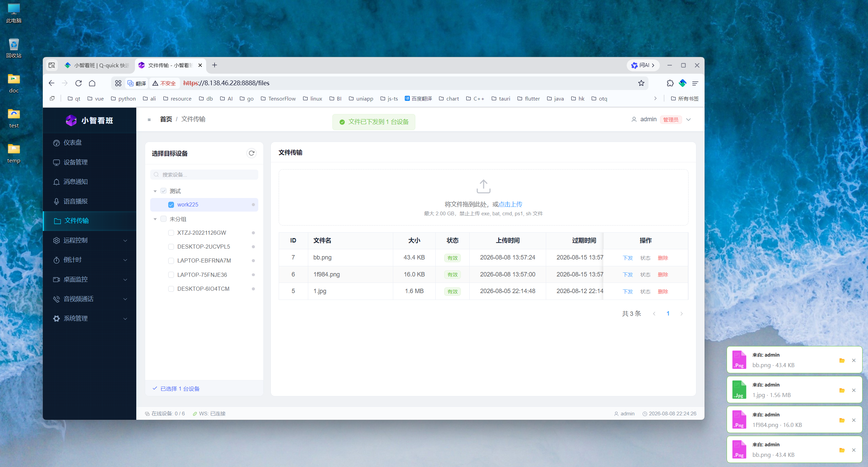Collapse the 测试 group tree node
Viewport: 868px width, 467px height.
point(155,191)
